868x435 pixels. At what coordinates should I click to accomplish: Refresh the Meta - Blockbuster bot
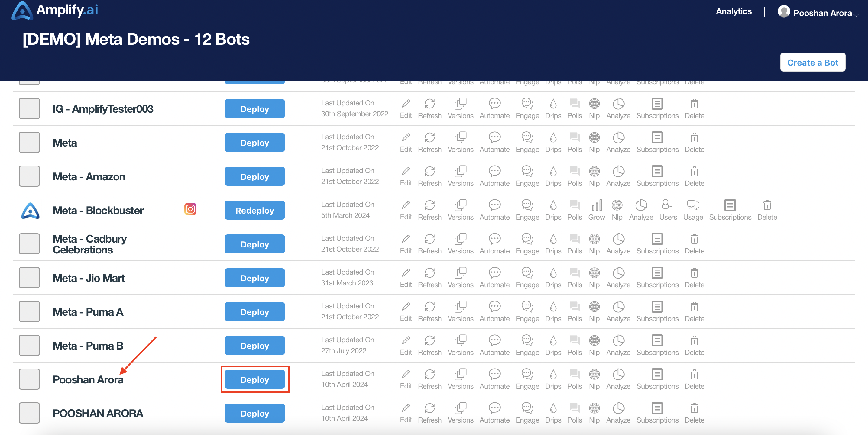click(x=430, y=210)
